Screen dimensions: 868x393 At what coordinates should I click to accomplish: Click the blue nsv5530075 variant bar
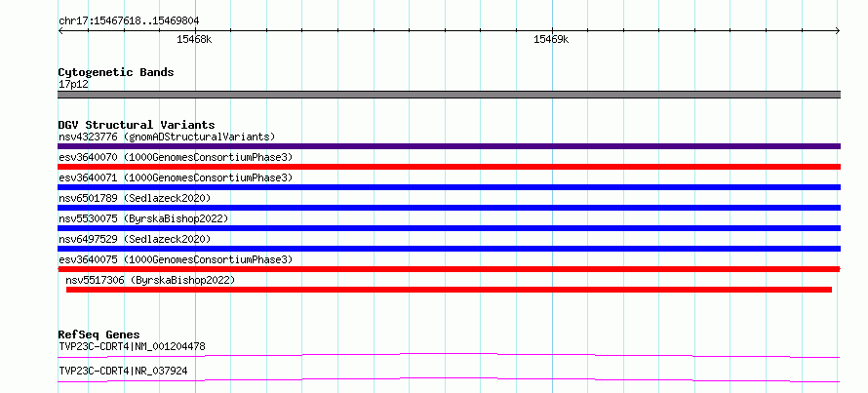449,228
